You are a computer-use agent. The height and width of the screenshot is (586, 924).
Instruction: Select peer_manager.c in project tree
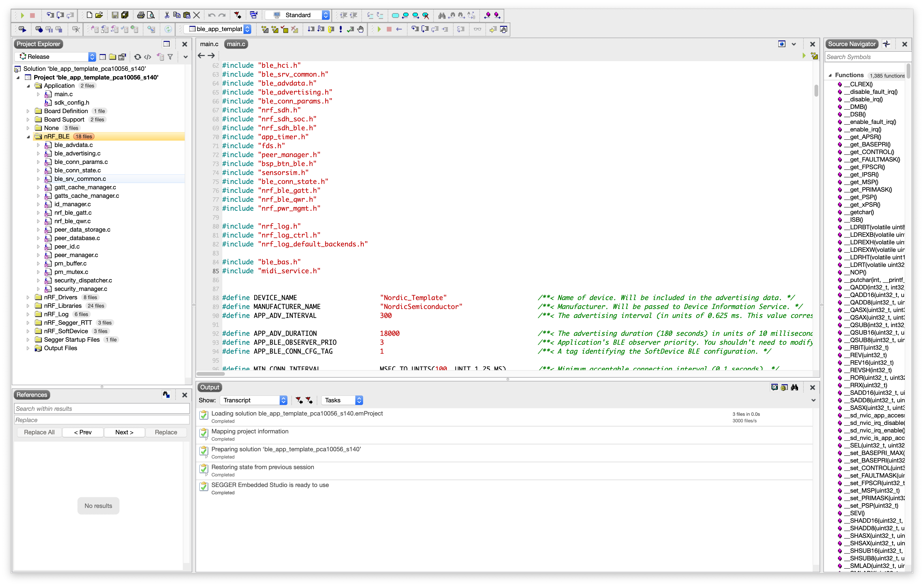coord(76,255)
